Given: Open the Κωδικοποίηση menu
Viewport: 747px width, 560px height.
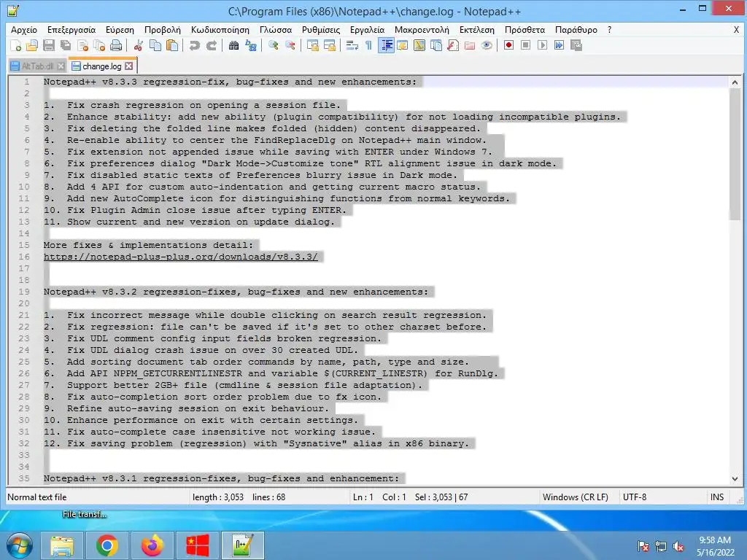Looking at the screenshot, I should [x=220, y=29].
